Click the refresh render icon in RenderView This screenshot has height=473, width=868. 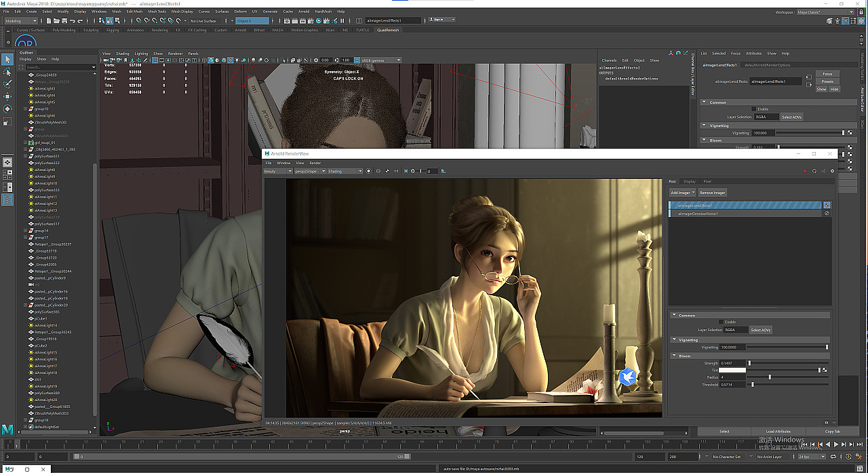pos(814,171)
